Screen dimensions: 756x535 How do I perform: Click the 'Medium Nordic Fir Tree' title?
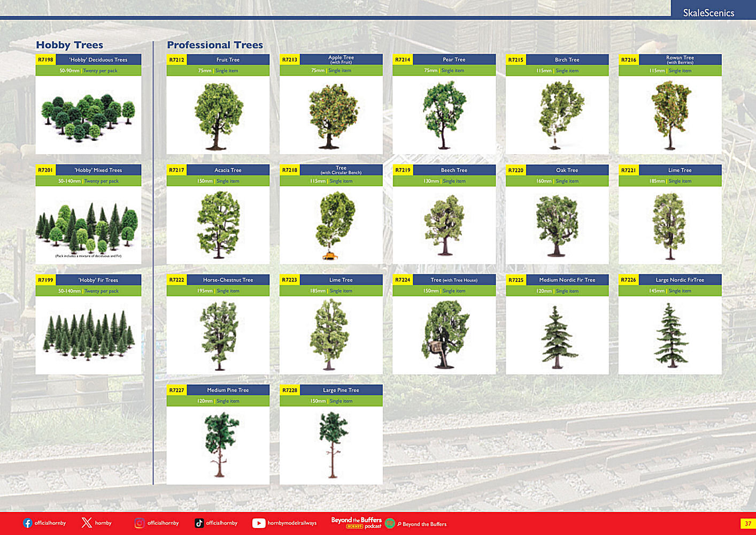[567, 280]
